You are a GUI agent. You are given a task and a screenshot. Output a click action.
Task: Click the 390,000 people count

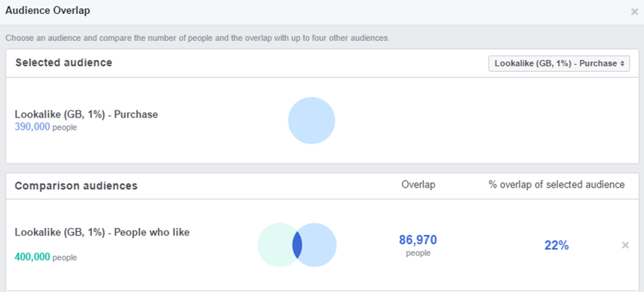point(46,127)
